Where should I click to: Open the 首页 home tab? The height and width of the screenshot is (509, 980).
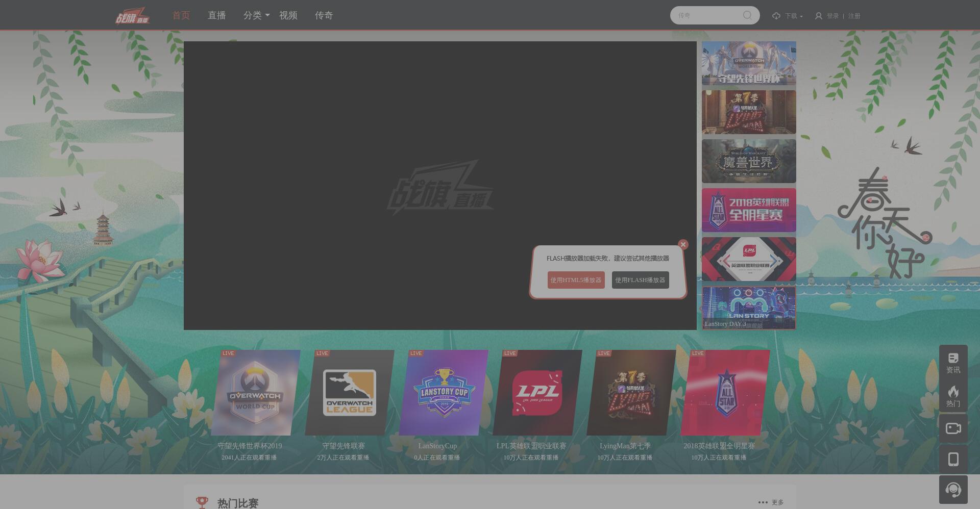point(181,15)
